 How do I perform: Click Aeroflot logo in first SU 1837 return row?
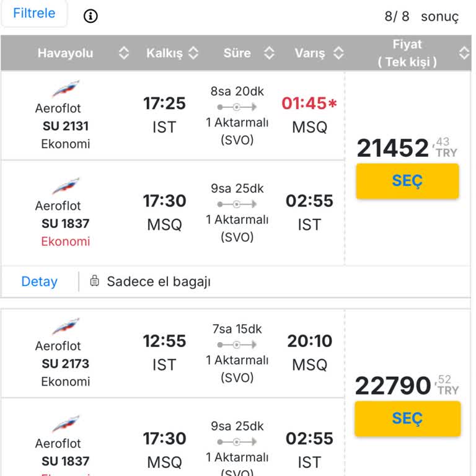click(66, 186)
